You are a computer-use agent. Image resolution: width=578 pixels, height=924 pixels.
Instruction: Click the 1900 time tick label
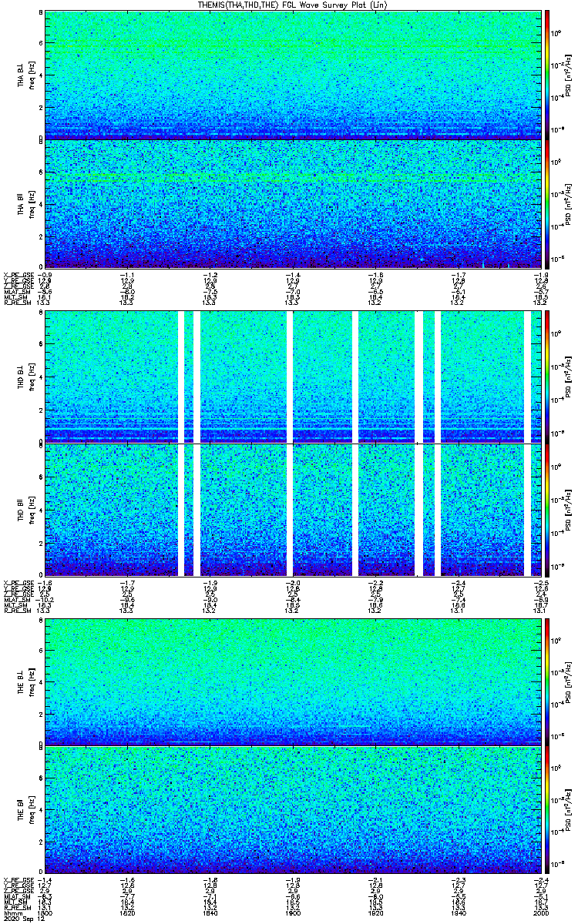coord(293,913)
